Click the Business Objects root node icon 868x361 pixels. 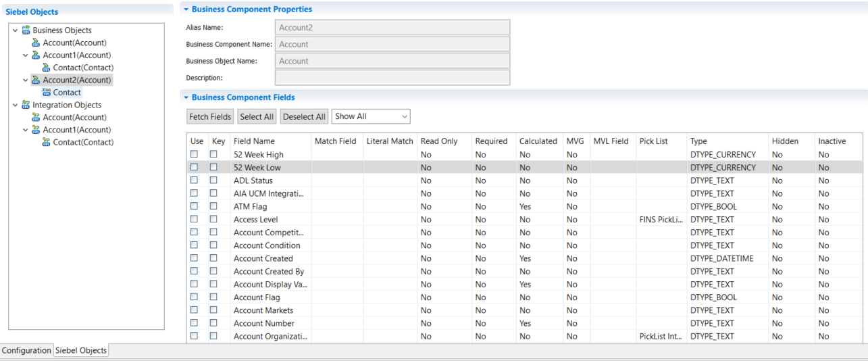26,30
